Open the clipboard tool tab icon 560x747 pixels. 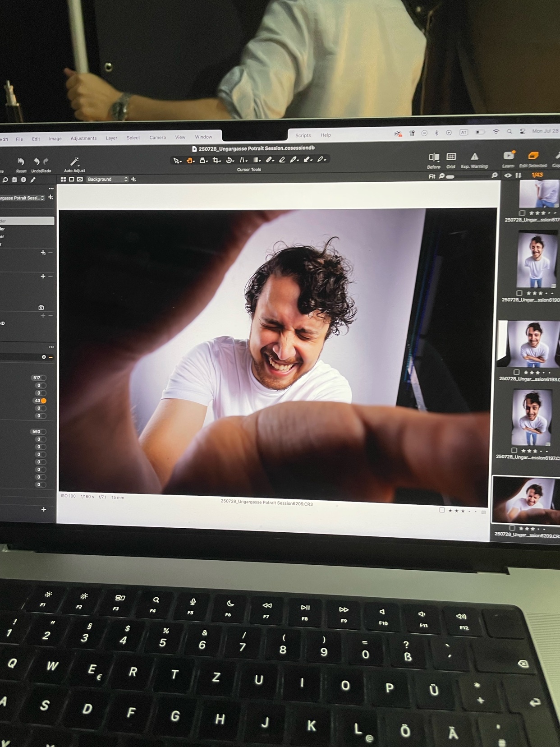point(14,180)
